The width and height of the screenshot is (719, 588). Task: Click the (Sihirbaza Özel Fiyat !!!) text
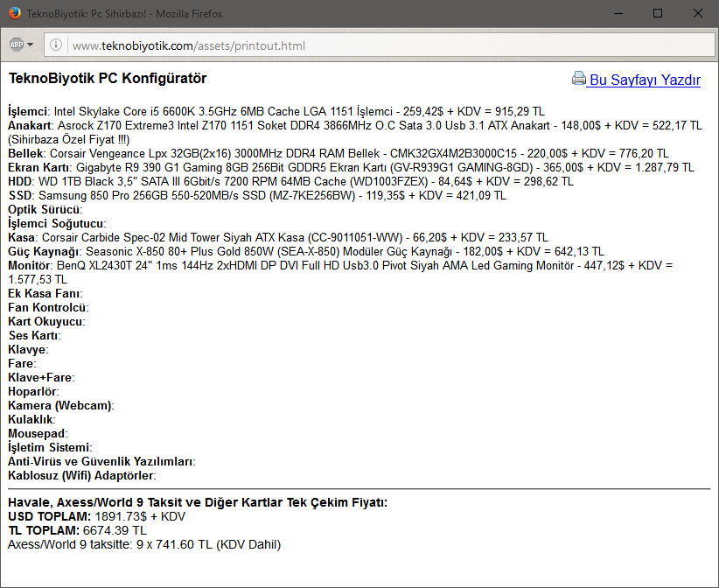point(69,139)
